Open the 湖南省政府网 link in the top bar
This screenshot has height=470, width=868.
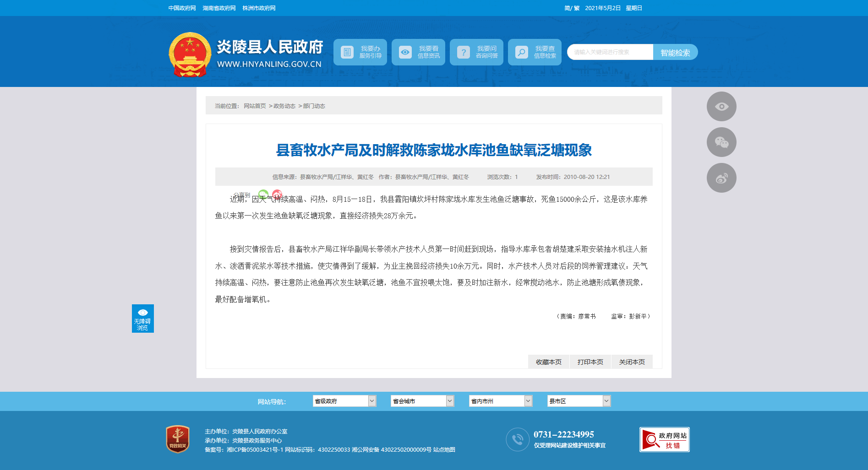(219, 8)
